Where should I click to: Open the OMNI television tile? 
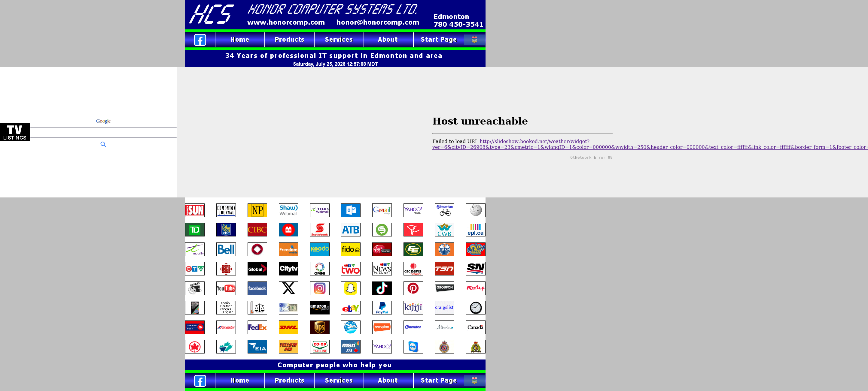pyautogui.click(x=320, y=269)
